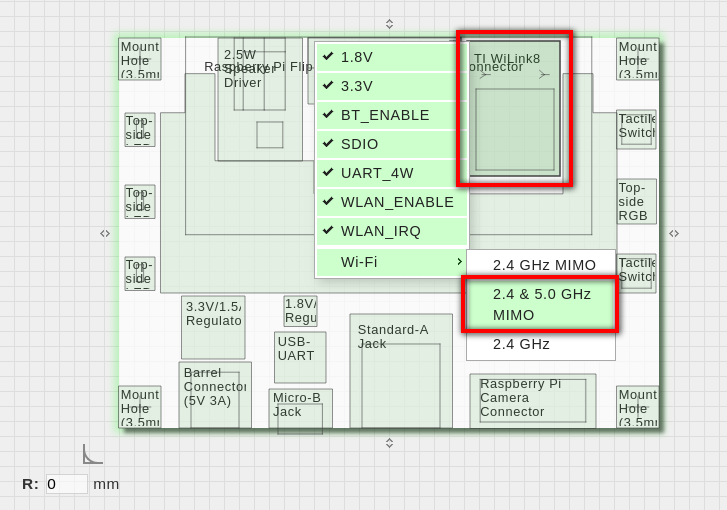This screenshot has height=510, width=727.
Task: Select the Top-side RGB block
Action: 637,202
